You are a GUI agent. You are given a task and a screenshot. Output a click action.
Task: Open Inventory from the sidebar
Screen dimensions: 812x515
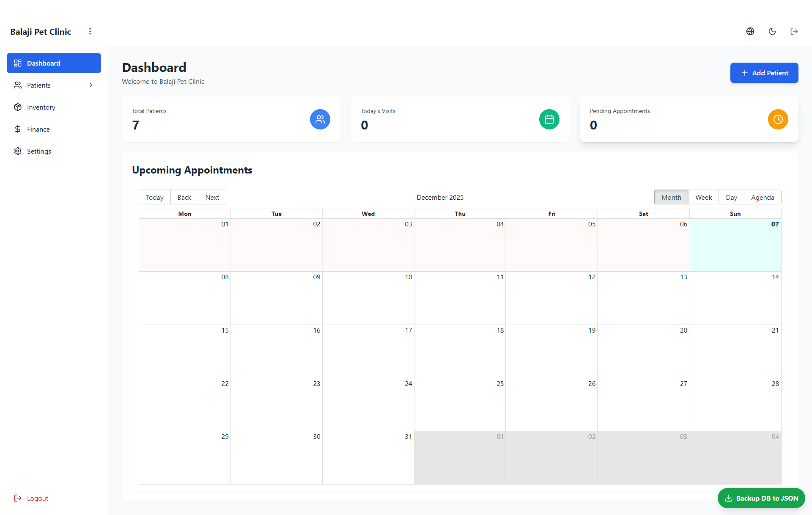pos(41,107)
